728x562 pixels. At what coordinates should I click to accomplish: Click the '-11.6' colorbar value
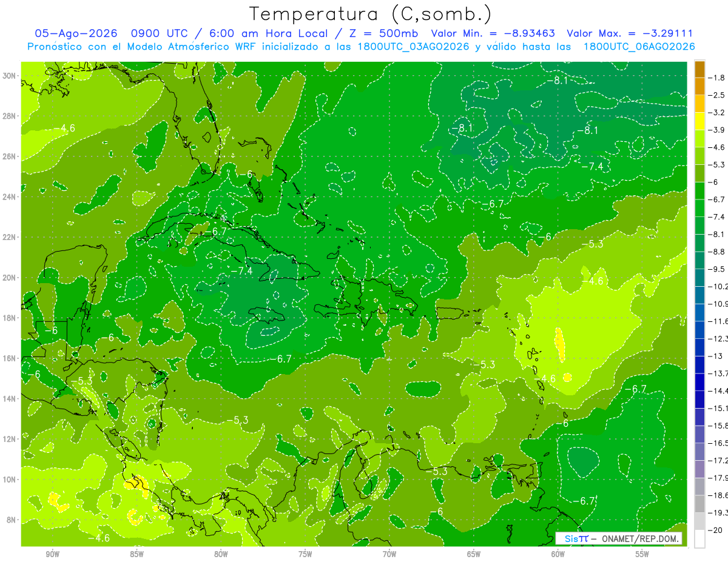718,321
